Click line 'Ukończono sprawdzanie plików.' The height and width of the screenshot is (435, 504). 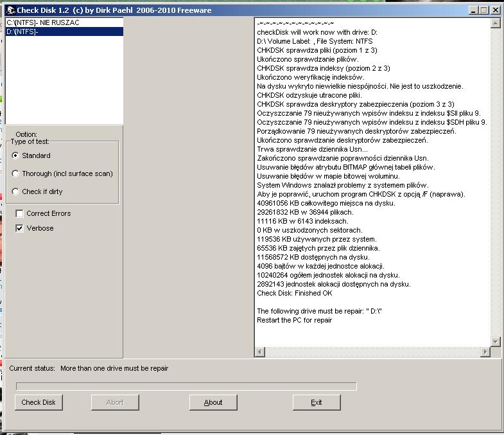click(x=308, y=60)
